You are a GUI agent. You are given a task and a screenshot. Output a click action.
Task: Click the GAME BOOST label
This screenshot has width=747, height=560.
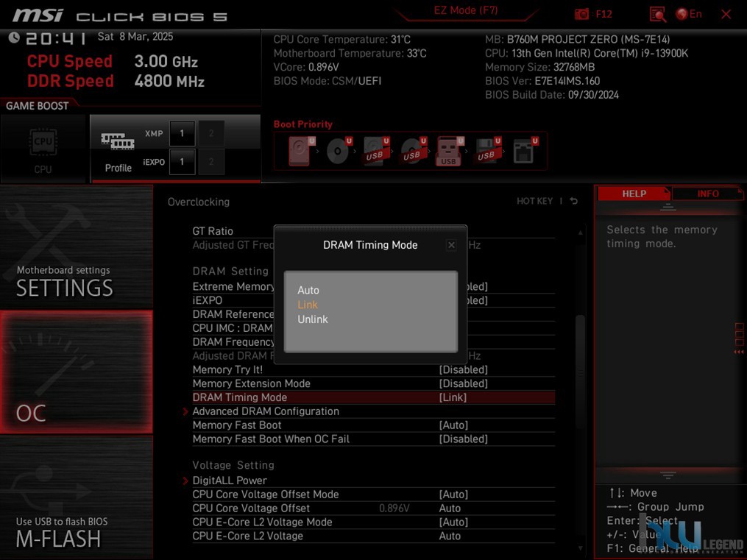coord(37,106)
